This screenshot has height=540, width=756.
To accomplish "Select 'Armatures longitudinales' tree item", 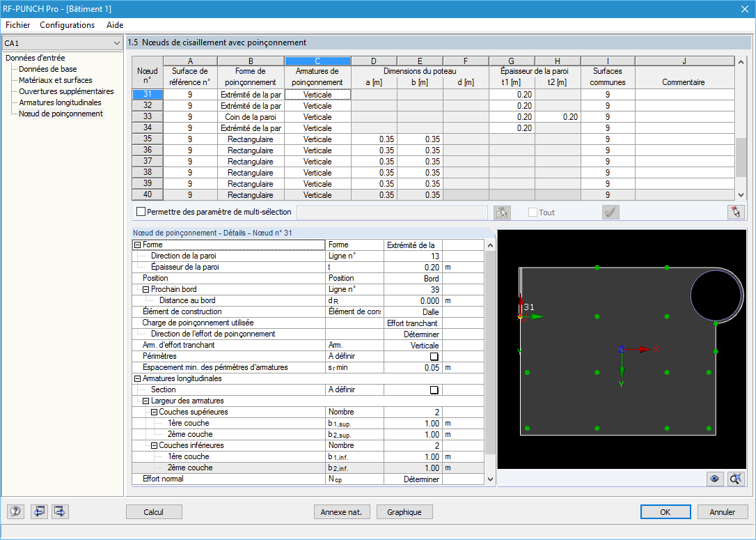I will click(61, 102).
